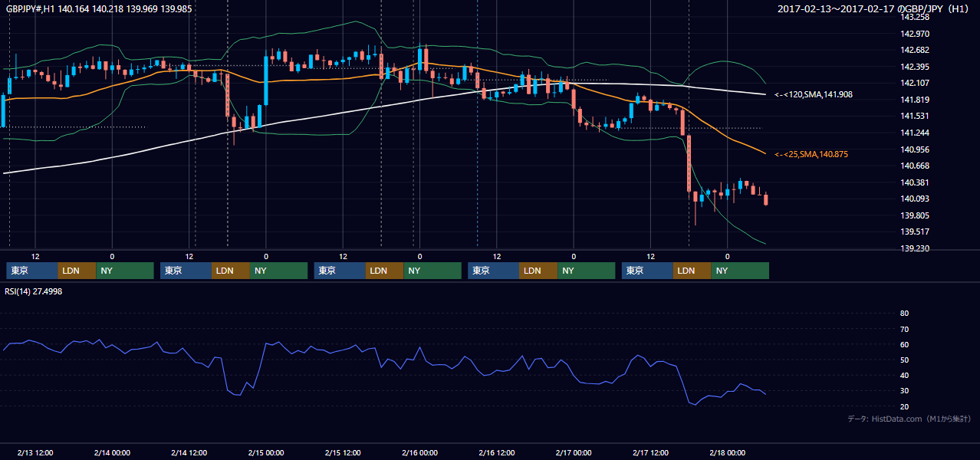980x460 pixels.
Task: Select the RSI scale value 70
Action: tap(904, 329)
